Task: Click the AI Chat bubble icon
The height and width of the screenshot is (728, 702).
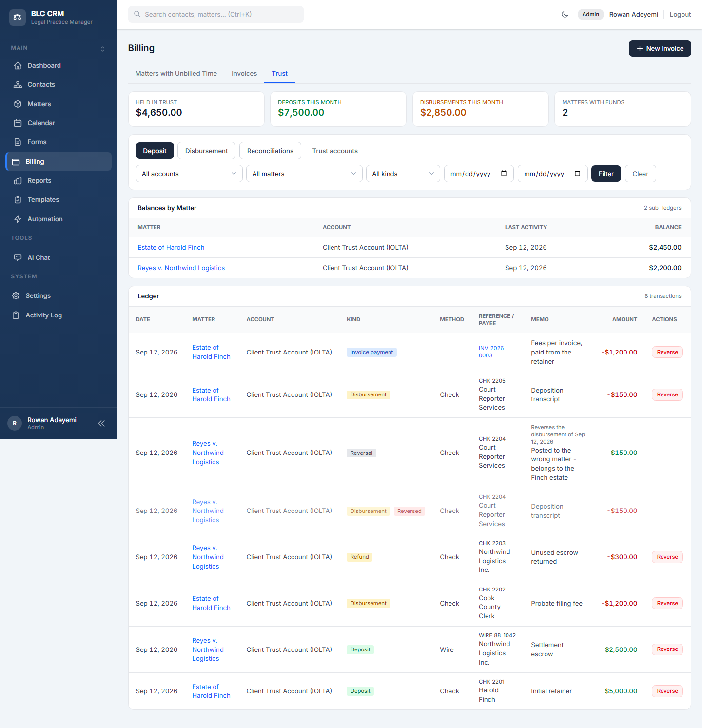Action: [x=18, y=258]
